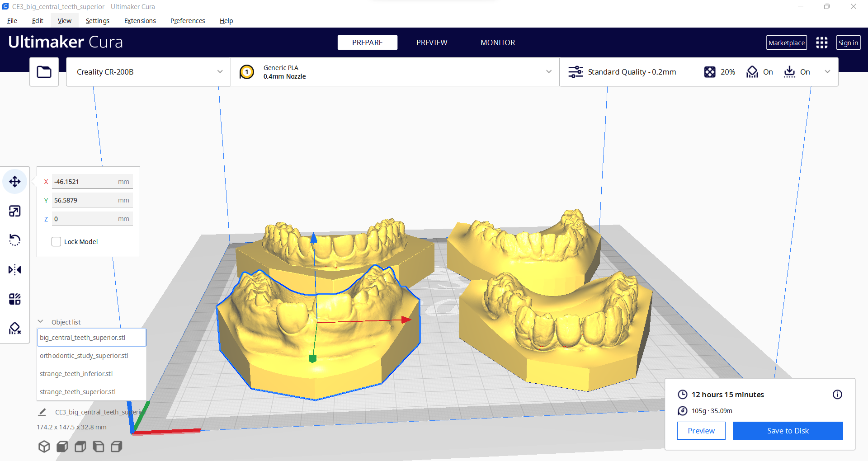868x461 pixels.
Task: Click the print settings sliders icon
Action: point(576,72)
